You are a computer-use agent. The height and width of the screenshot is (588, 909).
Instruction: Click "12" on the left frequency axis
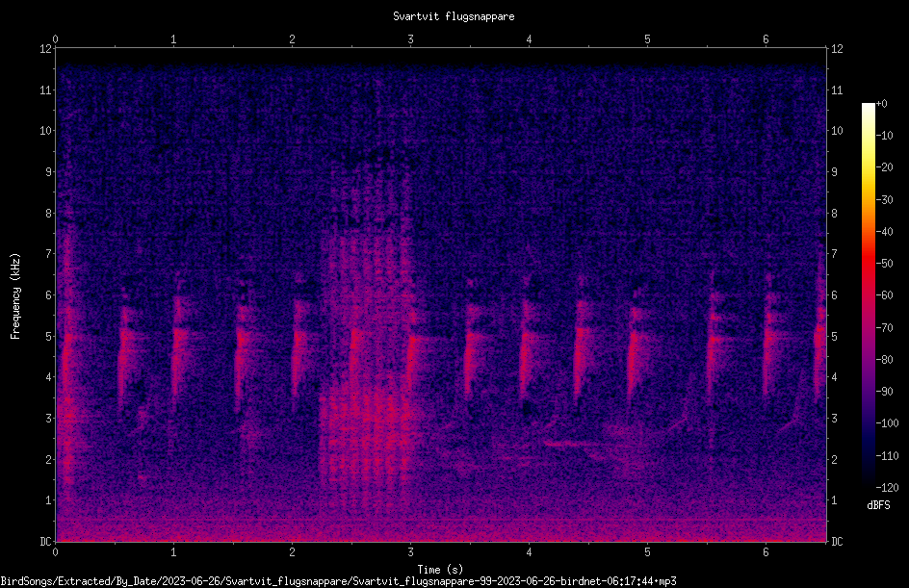tap(45, 49)
